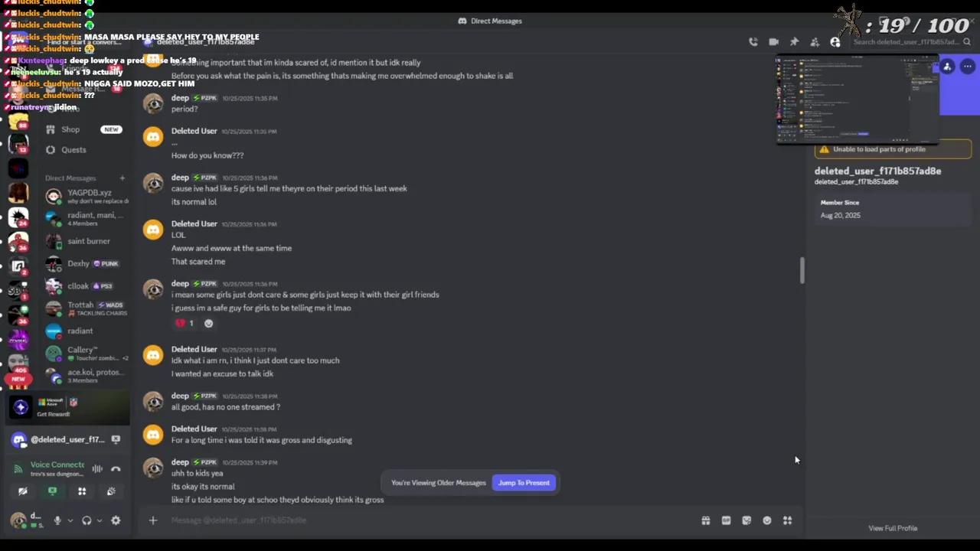Open the GIF picker in message bar
The image size is (980, 551).
[726, 520]
